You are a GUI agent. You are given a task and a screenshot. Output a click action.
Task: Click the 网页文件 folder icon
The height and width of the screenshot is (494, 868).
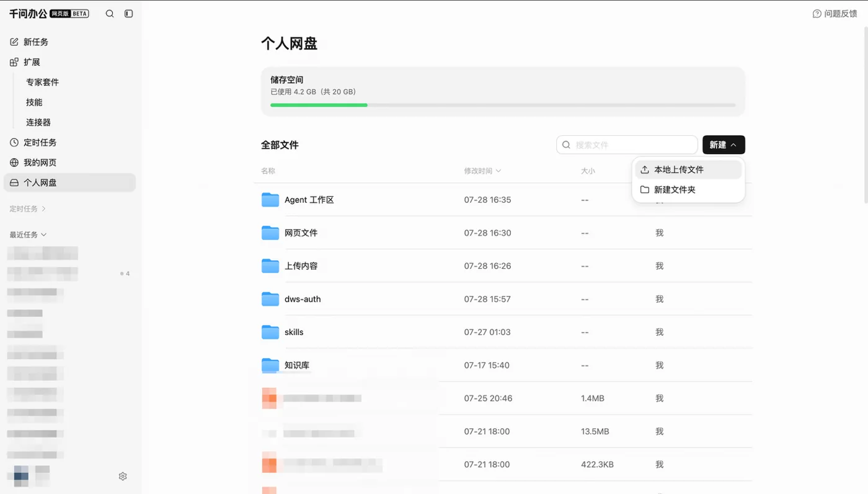[x=270, y=233]
